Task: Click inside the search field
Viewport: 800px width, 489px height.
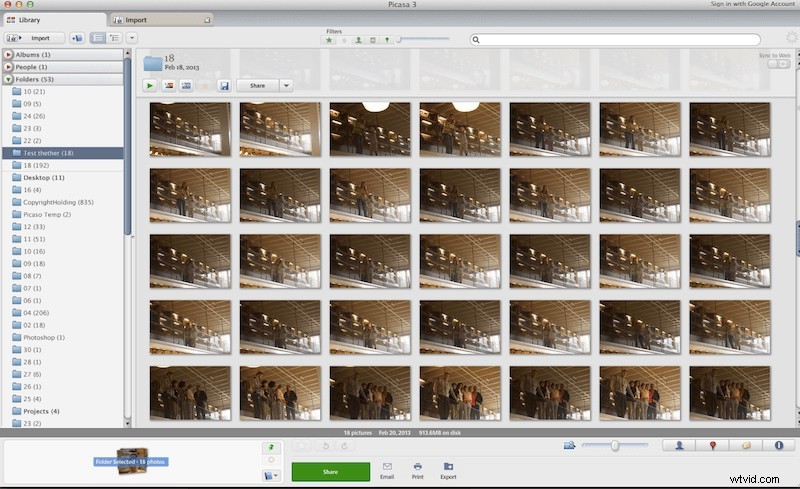Action: point(615,40)
